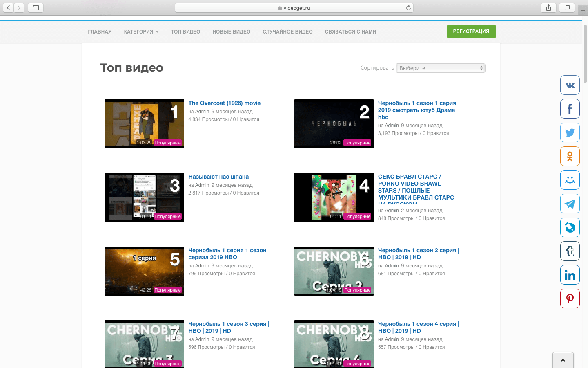Show all Safari tabs overview
Image resolution: width=588 pixels, height=368 pixels.
click(x=567, y=8)
